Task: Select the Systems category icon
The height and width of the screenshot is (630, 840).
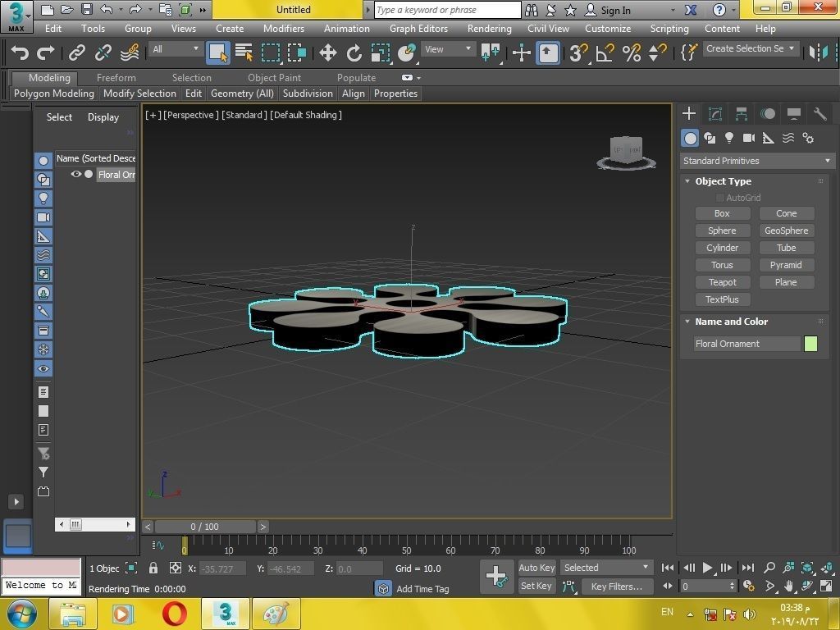Action: [808, 138]
